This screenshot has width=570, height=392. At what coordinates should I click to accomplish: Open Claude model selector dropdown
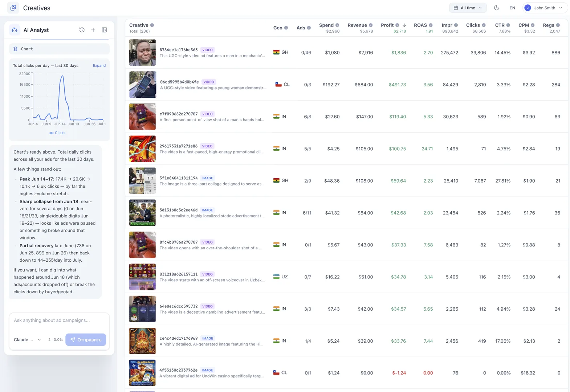(x=27, y=340)
